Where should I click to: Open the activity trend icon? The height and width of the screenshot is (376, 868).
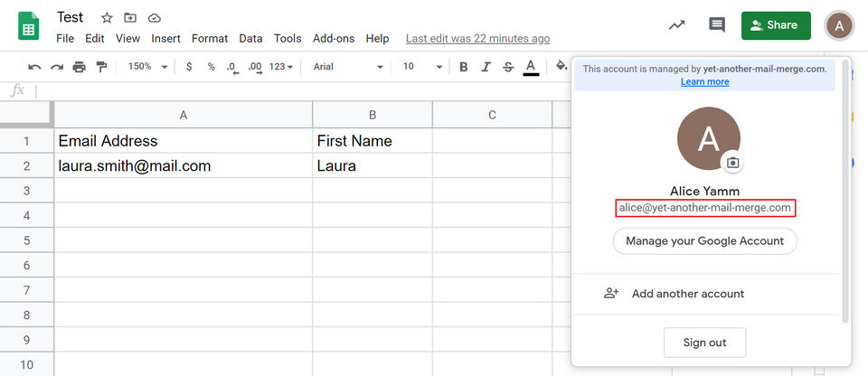click(x=676, y=25)
